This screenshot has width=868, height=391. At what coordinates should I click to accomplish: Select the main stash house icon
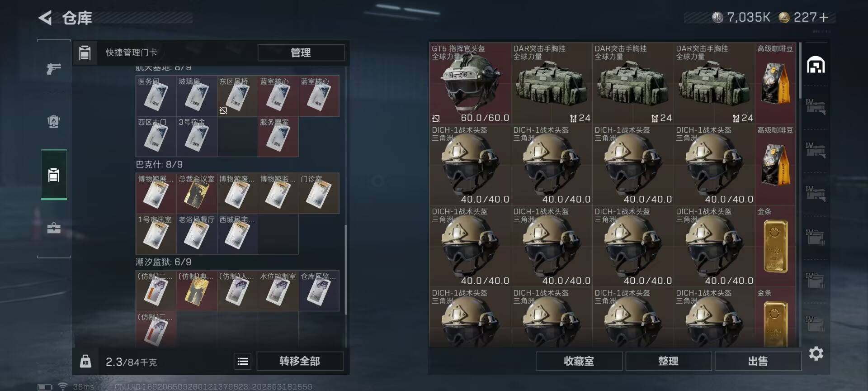[x=816, y=65]
